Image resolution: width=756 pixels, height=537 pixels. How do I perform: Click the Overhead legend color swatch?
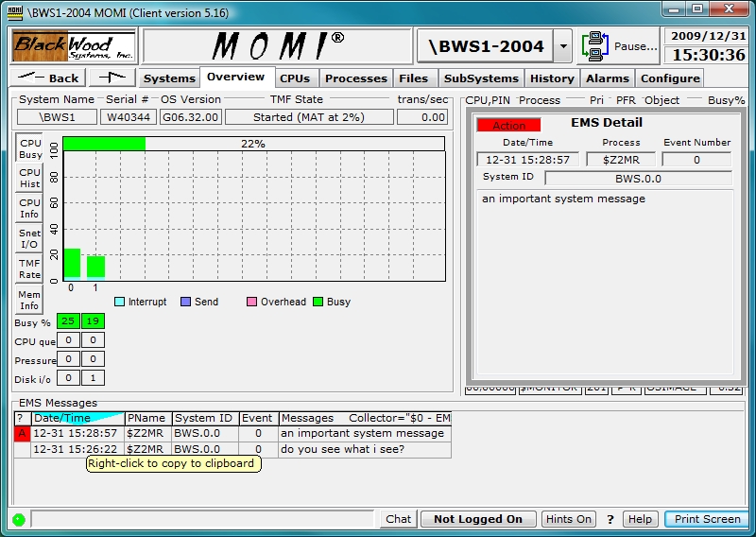251,302
